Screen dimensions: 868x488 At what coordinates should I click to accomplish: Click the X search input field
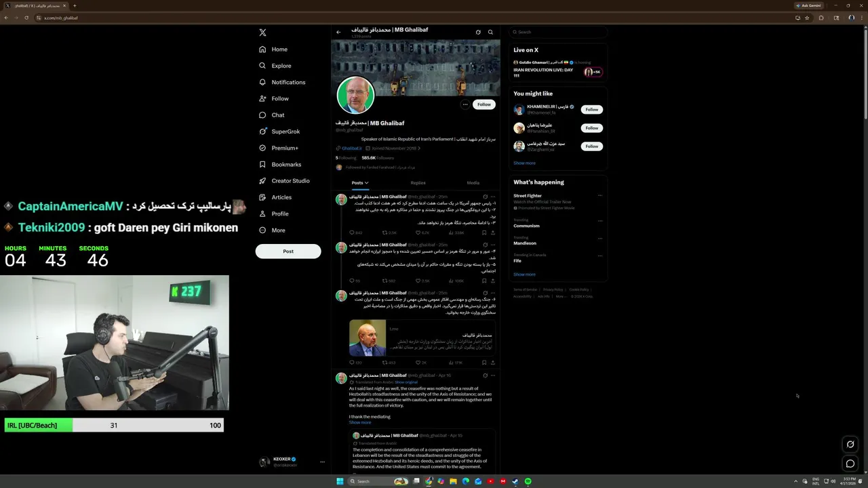[558, 32]
